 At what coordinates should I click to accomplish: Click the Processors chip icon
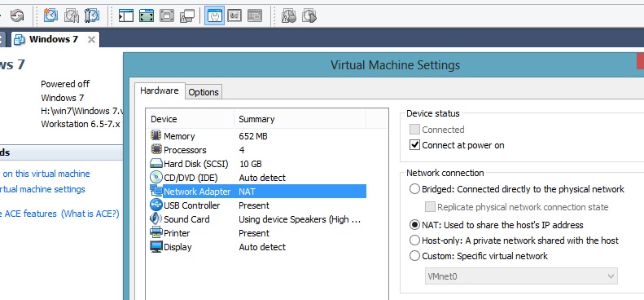156,149
